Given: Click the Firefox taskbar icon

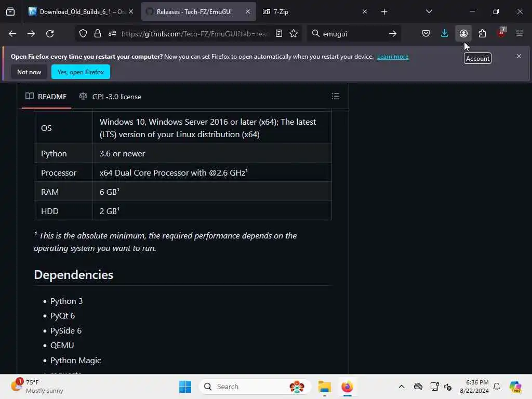Looking at the screenshot, I should [x=347, y=387].
